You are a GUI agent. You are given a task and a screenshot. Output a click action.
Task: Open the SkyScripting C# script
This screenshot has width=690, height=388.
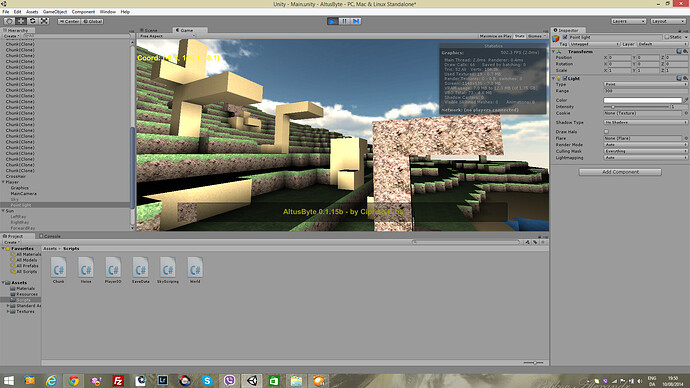coord(168,269)
